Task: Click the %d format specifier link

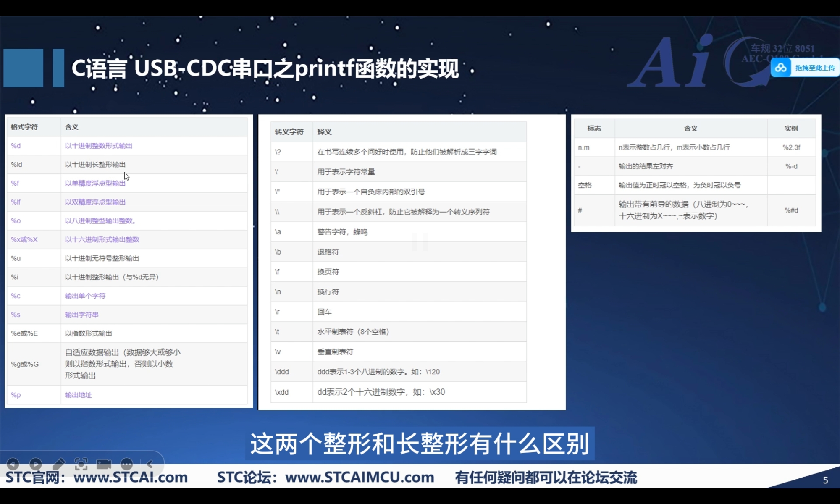Action: [x=16, y=146]
